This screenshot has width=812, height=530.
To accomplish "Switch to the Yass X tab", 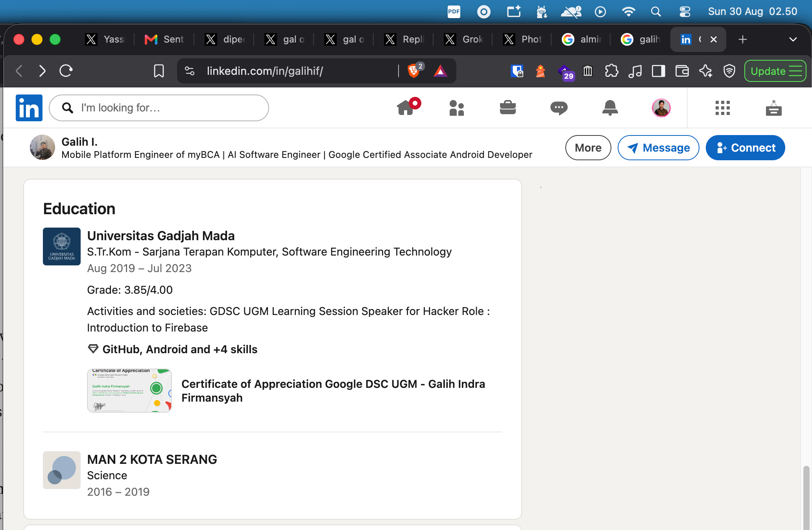I will tap(105, 39).
